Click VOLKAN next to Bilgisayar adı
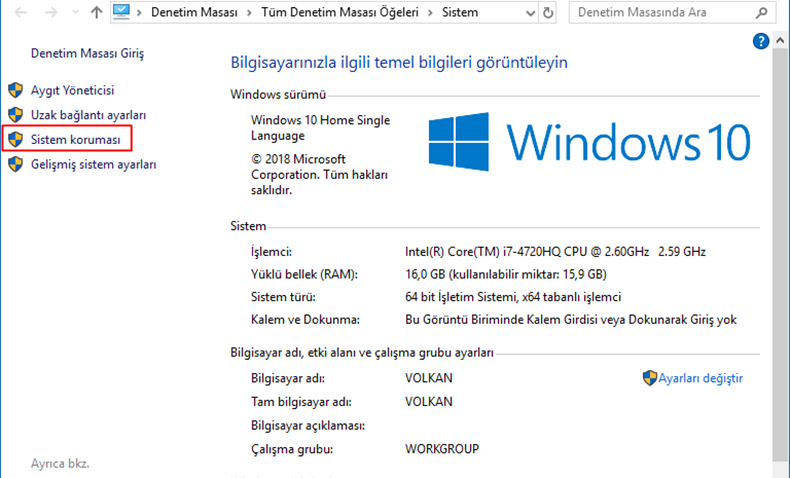790x478 pixels. click(429, 378)
